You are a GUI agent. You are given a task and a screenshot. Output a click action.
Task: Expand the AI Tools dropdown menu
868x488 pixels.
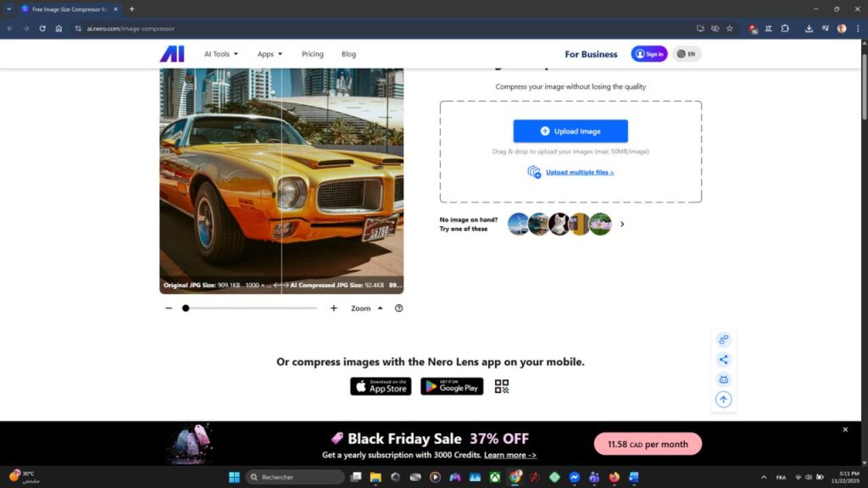pyautogui.click(x=220, y=54)
